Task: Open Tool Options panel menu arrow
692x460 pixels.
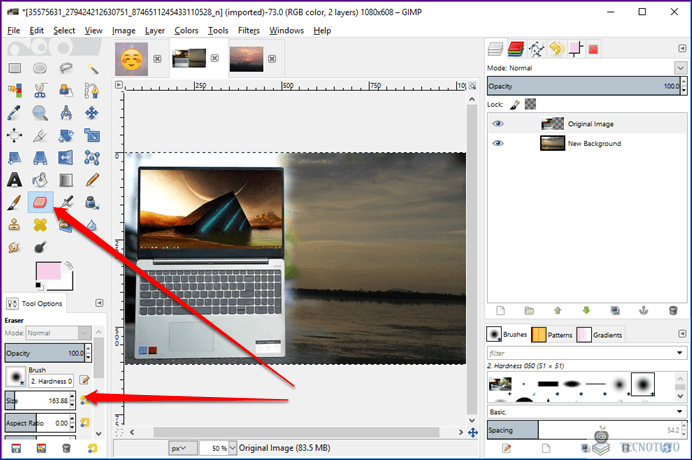Action: coord(99,303)
